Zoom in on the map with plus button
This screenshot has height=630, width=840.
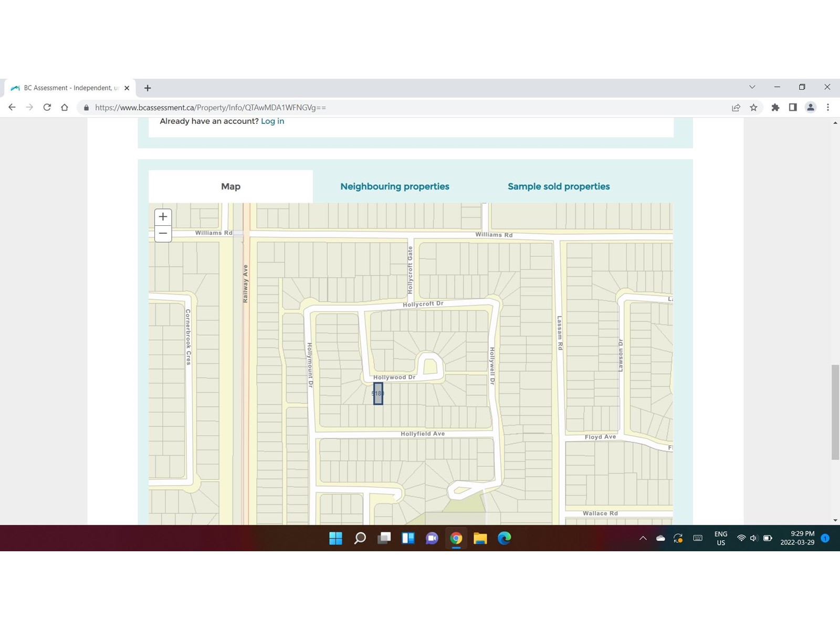click(163, 217)
